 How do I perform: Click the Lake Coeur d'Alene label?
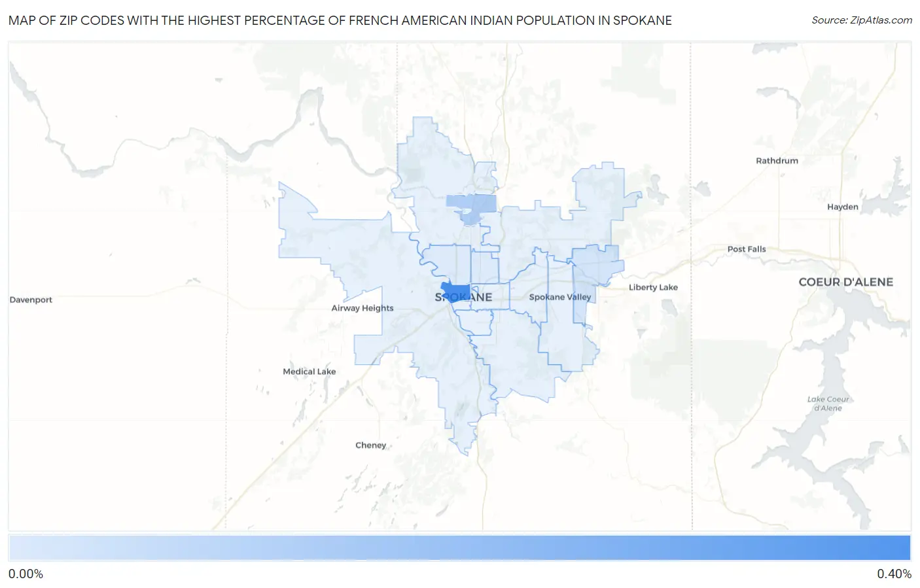coord(828,404)
